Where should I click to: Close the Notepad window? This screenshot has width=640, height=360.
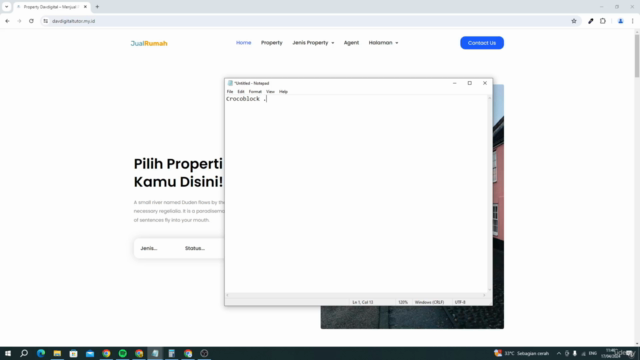(x=485, y=83)
